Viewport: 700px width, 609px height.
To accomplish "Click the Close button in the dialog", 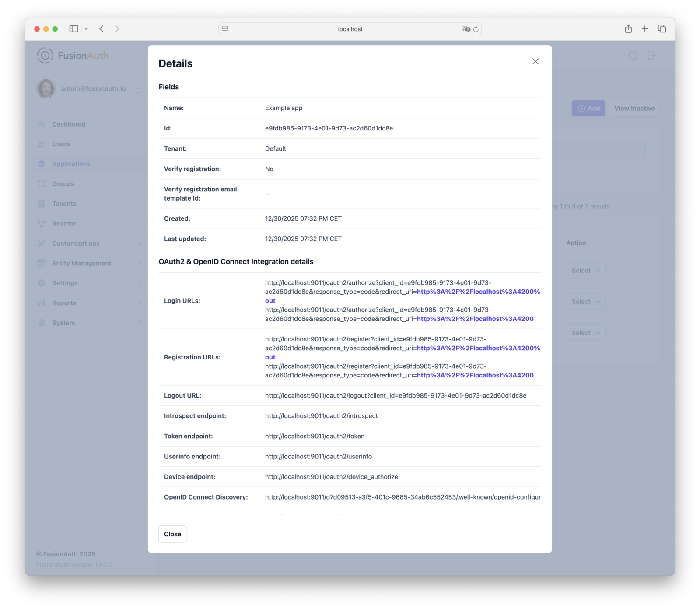I will (172, 534).
